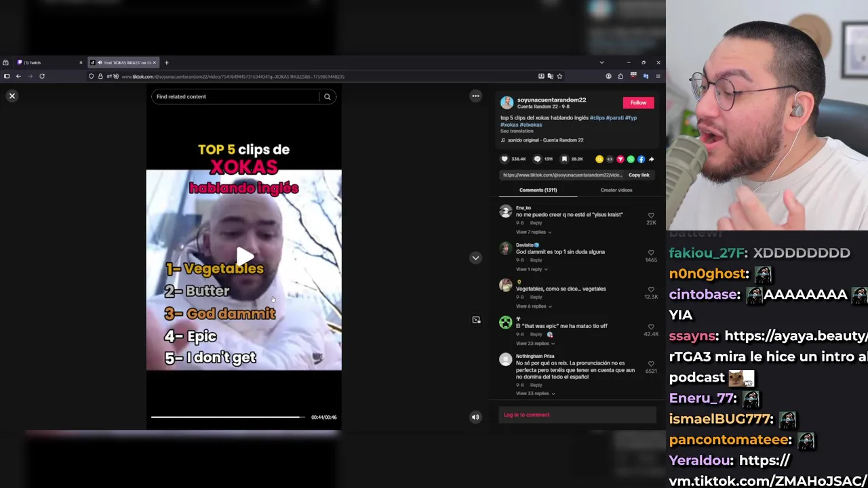The width and height of the screenshot is (868, 488).
Task: Expand View 1 reply under Davisito
Action: pos(532,269)
